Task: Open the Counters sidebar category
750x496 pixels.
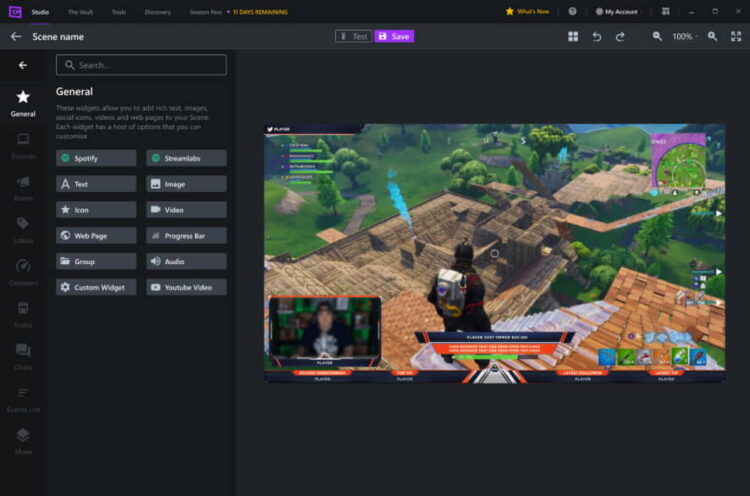Action: (23, 272)
